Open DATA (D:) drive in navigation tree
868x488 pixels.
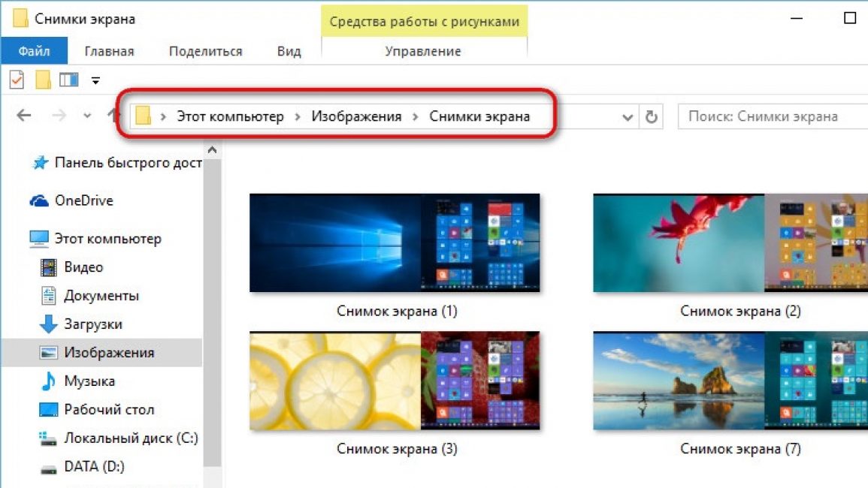(94, 467)
